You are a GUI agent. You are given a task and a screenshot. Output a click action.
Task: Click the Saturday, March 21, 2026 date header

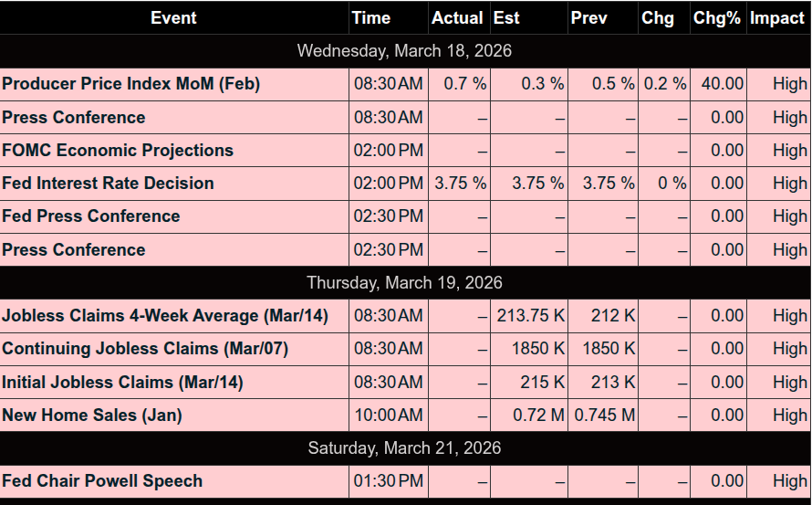pyautogui.click(x=404, y=448)
